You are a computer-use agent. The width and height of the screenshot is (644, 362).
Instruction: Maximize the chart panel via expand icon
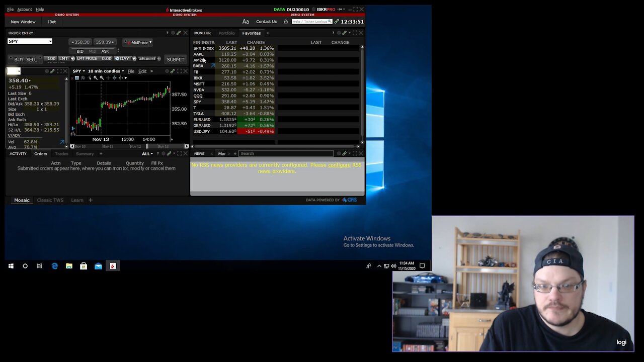179,71
